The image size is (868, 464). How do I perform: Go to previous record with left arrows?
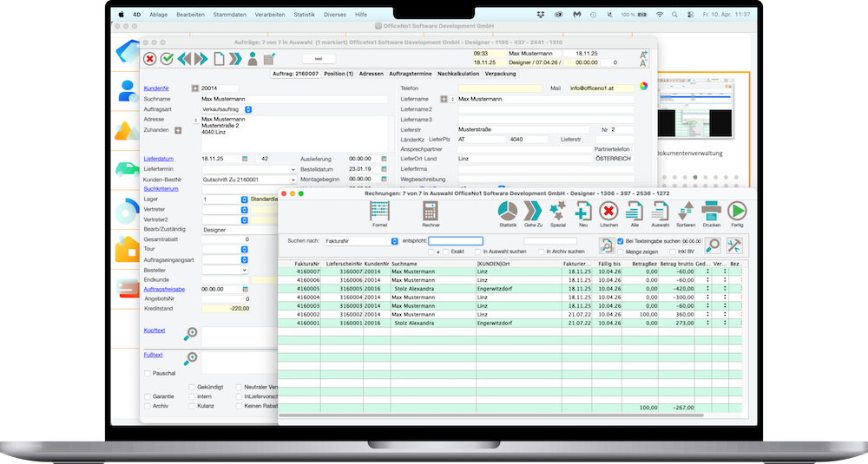[184, 59]
